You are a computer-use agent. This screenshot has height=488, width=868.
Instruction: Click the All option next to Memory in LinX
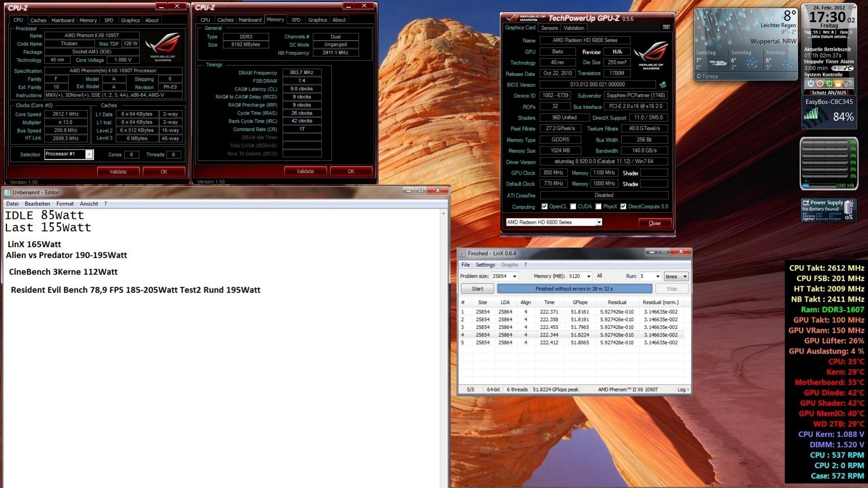pos(599,276)
